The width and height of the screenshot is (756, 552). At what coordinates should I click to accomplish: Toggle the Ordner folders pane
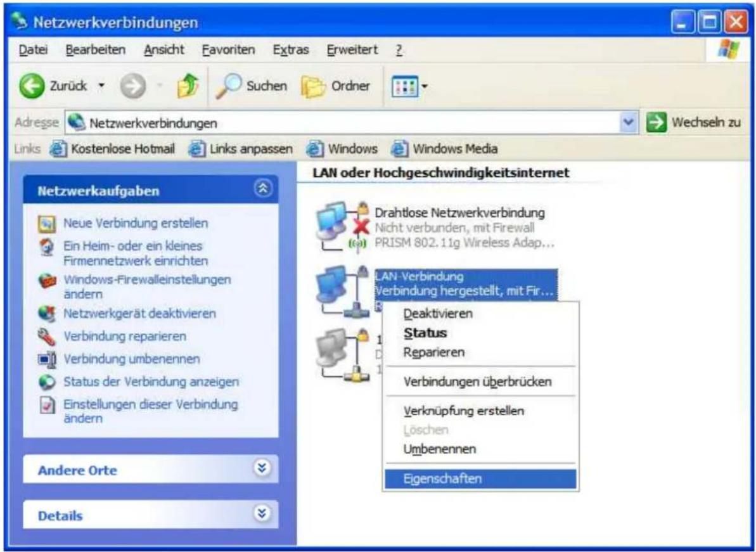click(x=336, y=87)
